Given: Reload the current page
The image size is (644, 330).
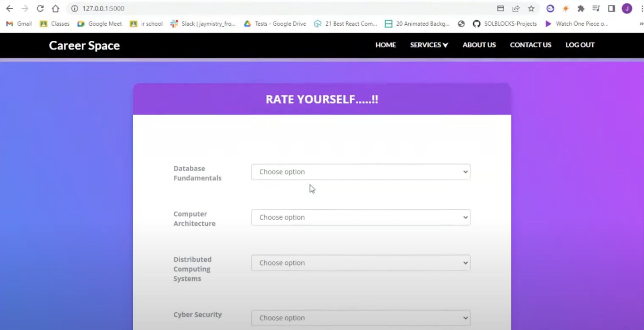Looking at the screenshot, I should 40,9.
